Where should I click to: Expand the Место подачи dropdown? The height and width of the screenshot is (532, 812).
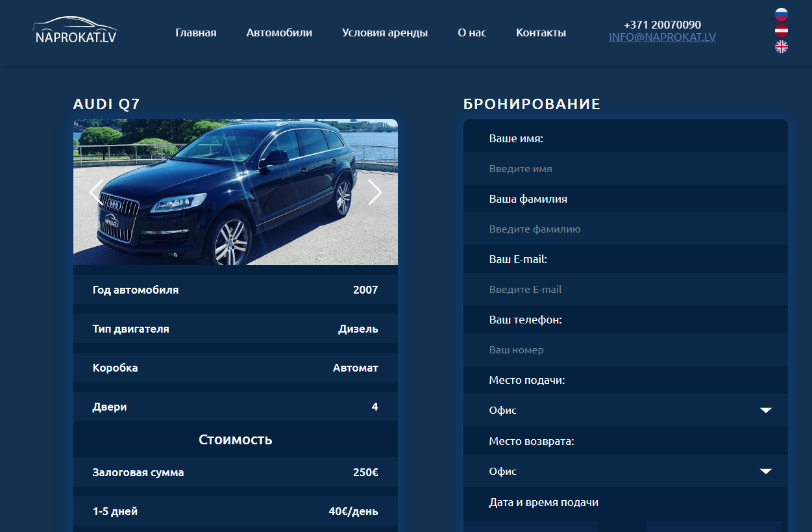point(626,410)
